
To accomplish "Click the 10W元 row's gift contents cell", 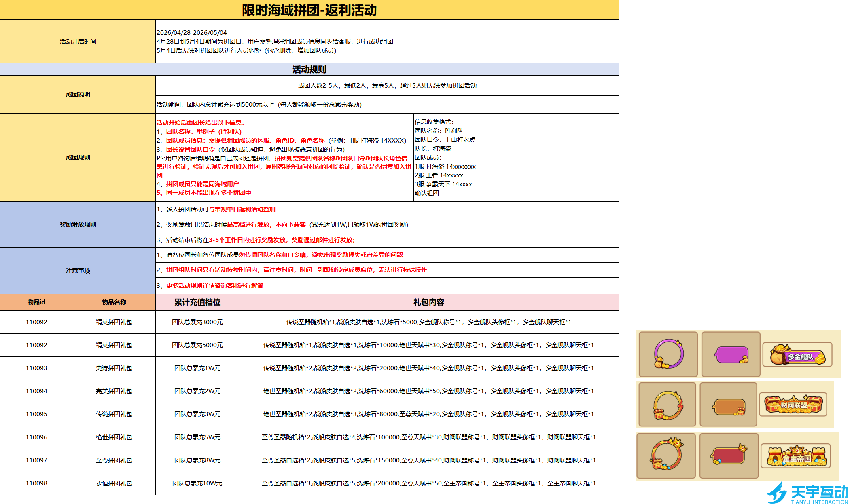I will click(x=429, y=483).
